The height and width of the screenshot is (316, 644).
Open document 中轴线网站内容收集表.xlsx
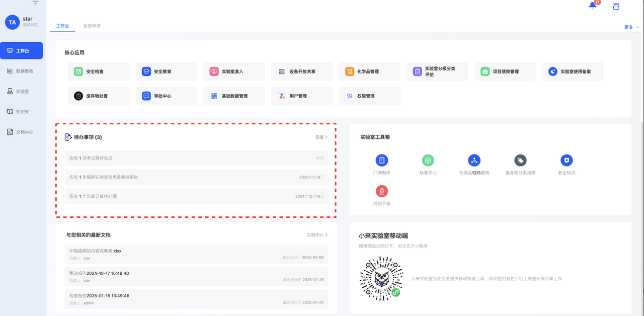point(196,254)
